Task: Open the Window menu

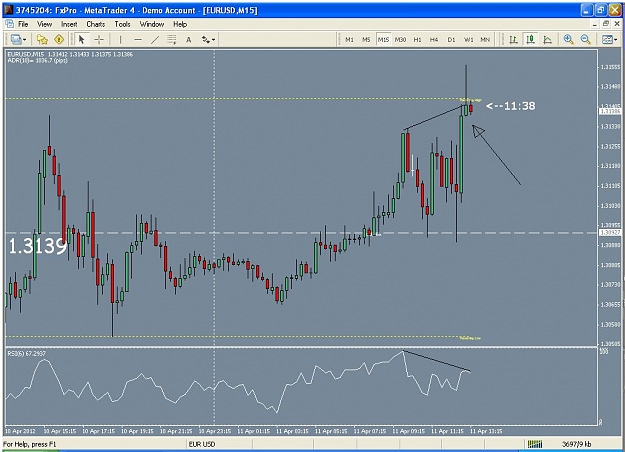Action: [x=152, y=24]
